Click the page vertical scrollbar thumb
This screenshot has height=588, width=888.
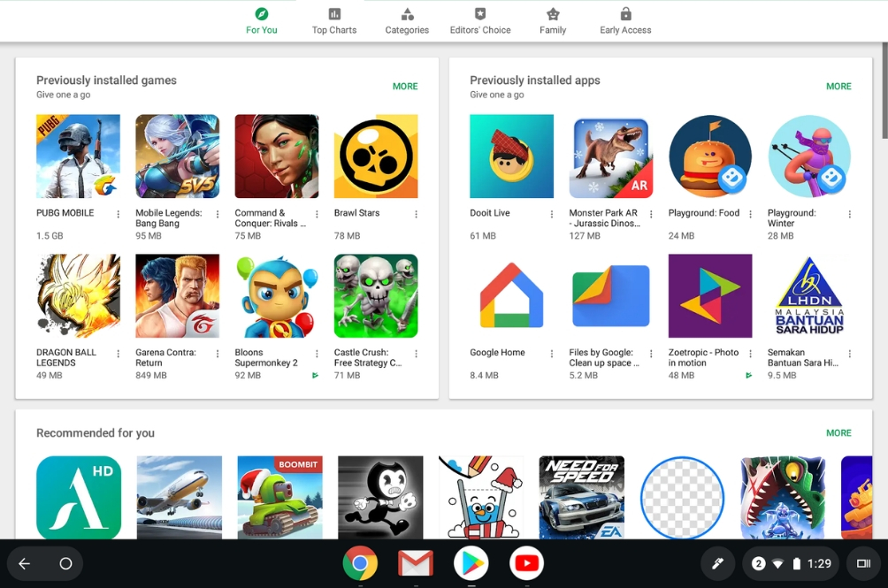pos(885,90)
